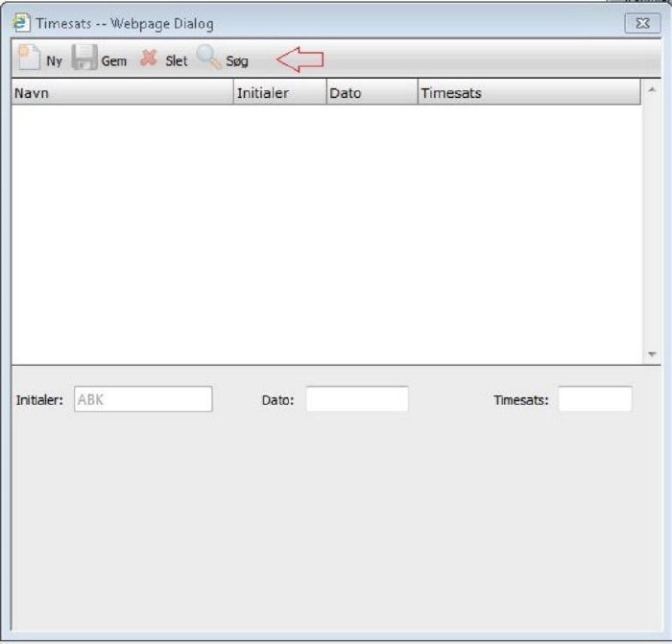
Task: Close the Timesats webpage dialog
Action: (x=641, y=23)
